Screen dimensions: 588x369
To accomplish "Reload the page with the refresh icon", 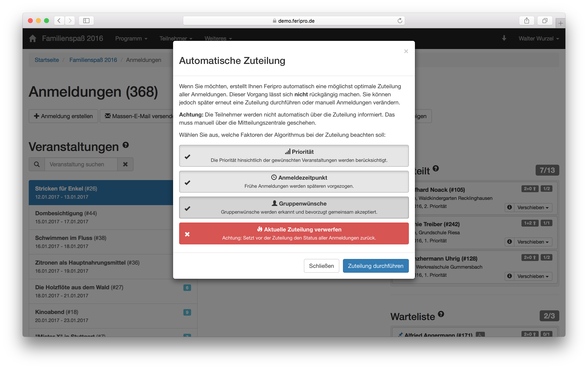I will click(400, 21).
